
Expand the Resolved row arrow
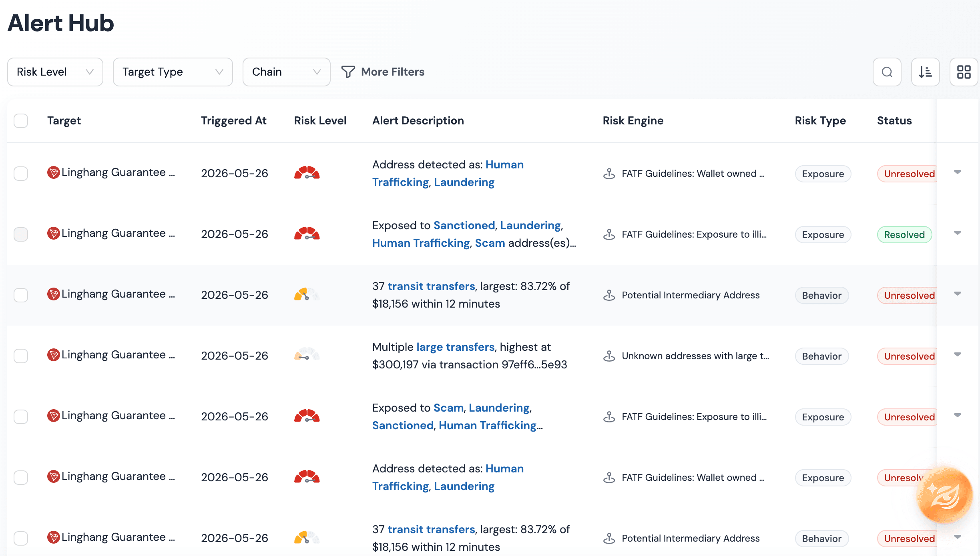coord(958,233)
